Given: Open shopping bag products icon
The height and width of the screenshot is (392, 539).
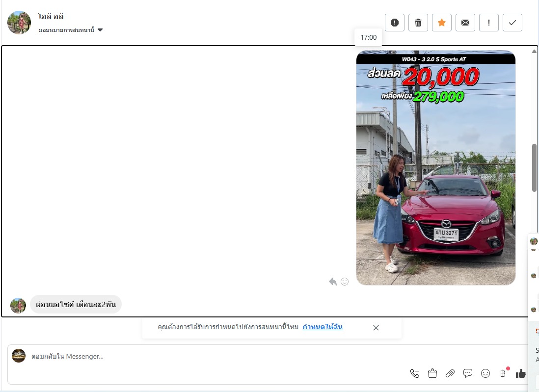Looking at the screenshot, I should 432,373.
